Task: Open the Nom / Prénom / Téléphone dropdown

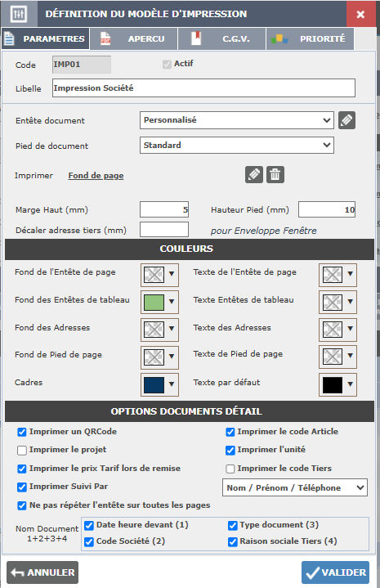Action: [295, 487]
